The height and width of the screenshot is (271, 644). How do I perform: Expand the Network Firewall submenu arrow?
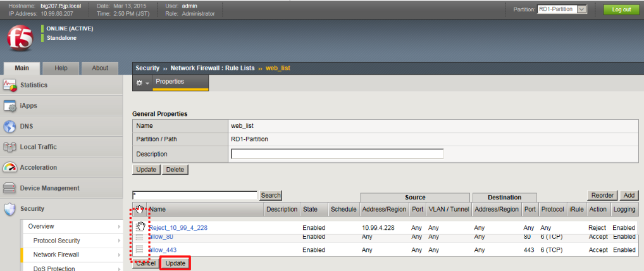coord(119,255)
